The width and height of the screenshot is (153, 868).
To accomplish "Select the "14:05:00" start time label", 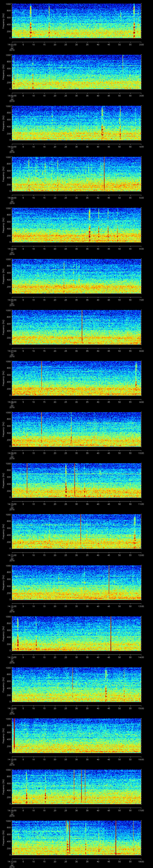I will pyautogui.click(x=12, y=248).
